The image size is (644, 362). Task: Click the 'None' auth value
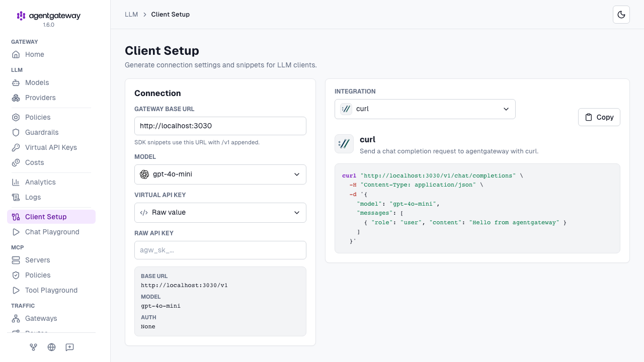[148, 327]
